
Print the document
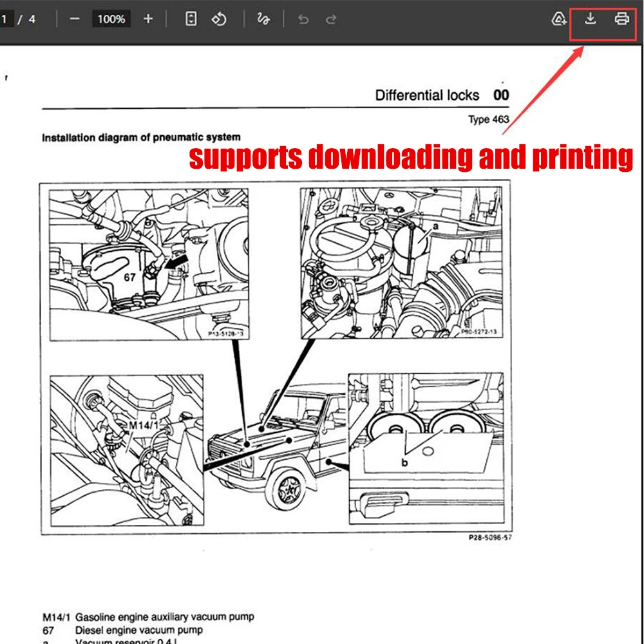coord(621,19)
